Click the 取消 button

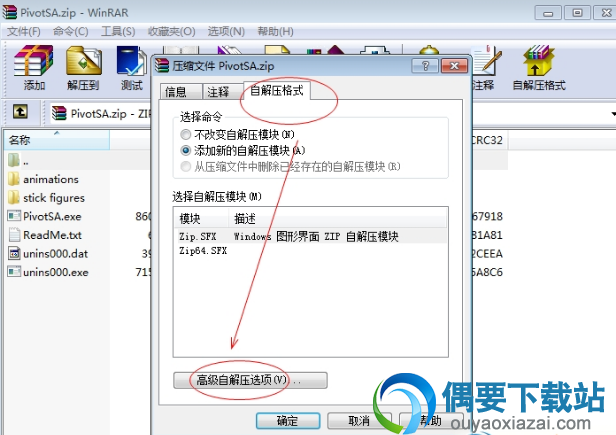click(x=359, y=421)
